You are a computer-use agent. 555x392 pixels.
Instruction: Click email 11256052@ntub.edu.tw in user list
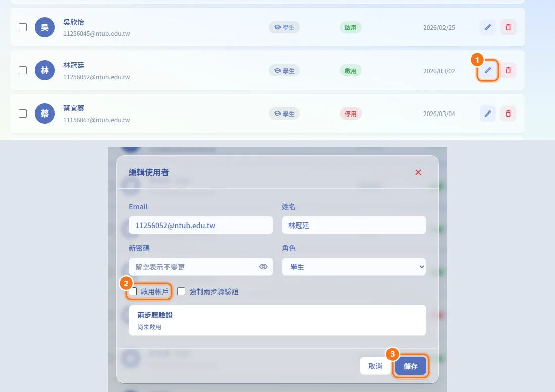[x=96, y=77]
